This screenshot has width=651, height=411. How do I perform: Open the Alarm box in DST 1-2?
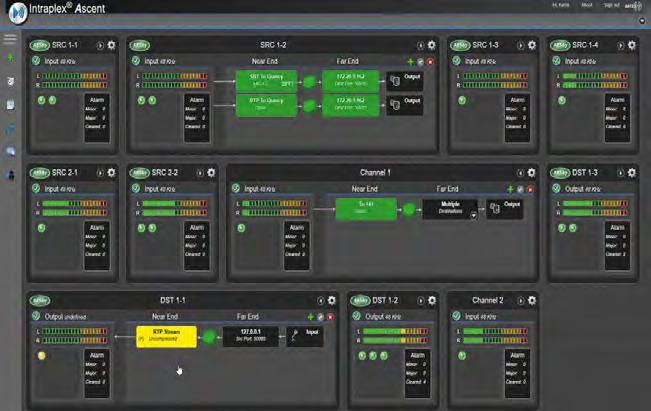418,373
